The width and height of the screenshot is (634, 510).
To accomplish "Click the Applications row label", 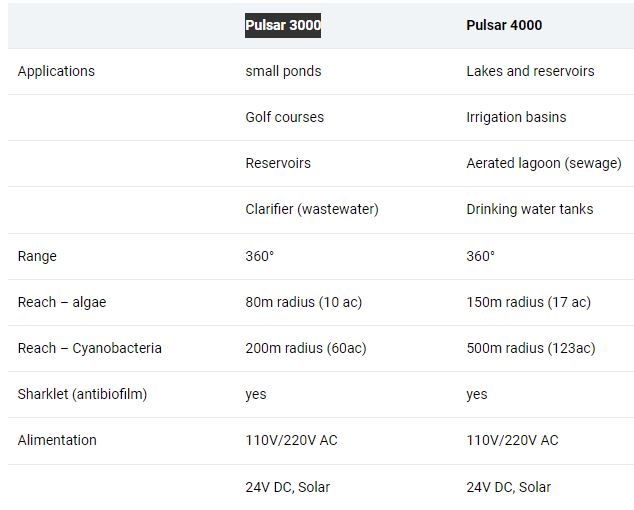I will tap(56, 71).
